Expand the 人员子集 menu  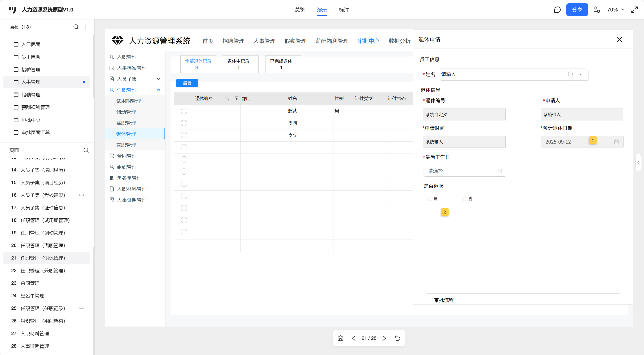point(158,79)
